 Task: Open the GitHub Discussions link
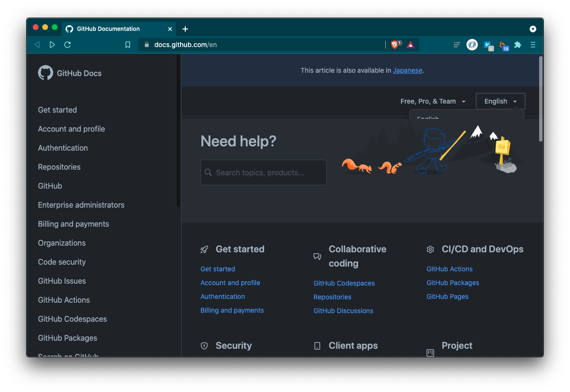click(343, 311)
